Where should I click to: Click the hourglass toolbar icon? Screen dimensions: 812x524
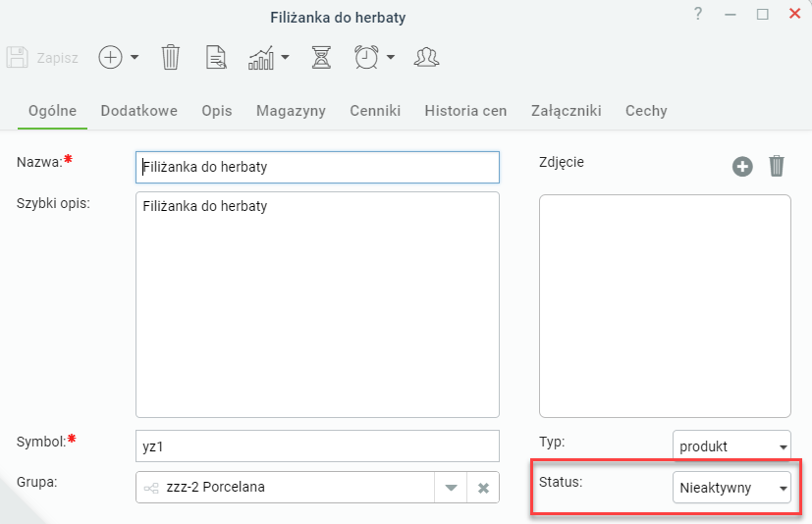[x=321, y=57]
